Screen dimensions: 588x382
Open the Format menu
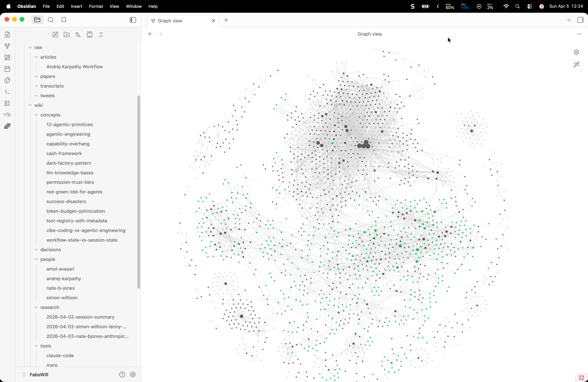click(x=96, y=6)
